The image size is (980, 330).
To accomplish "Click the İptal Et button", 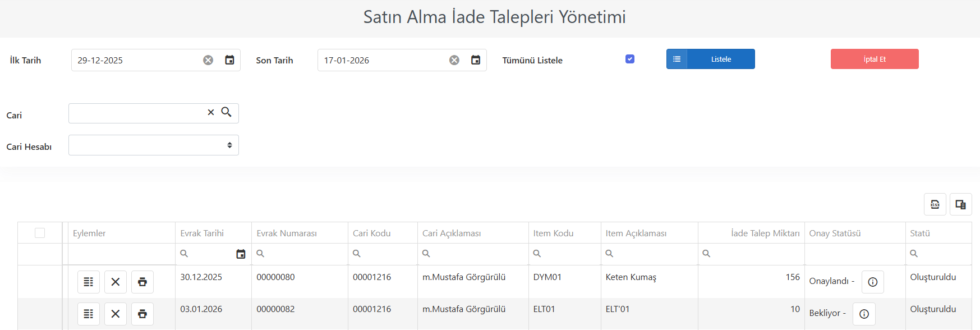I will pos(875,59).
